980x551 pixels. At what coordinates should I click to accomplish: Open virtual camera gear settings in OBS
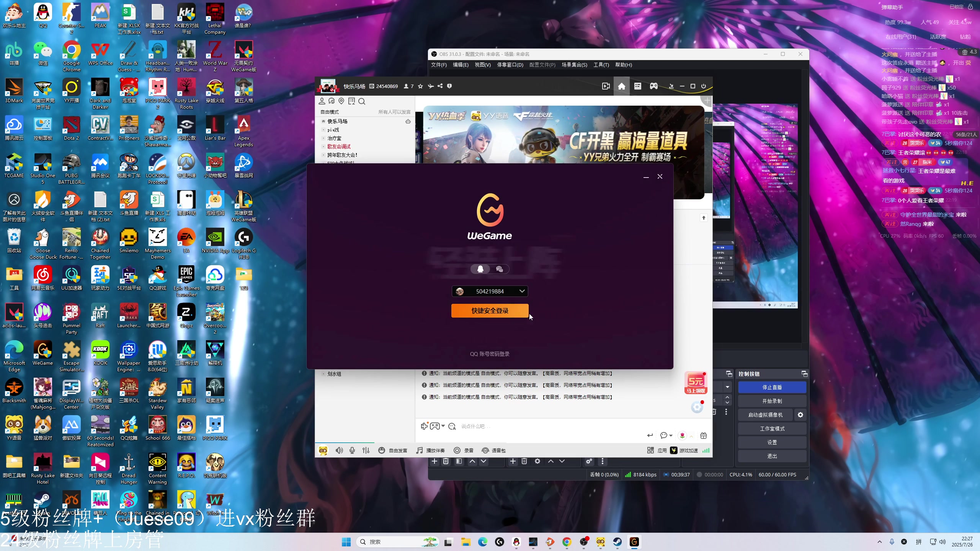800,415
